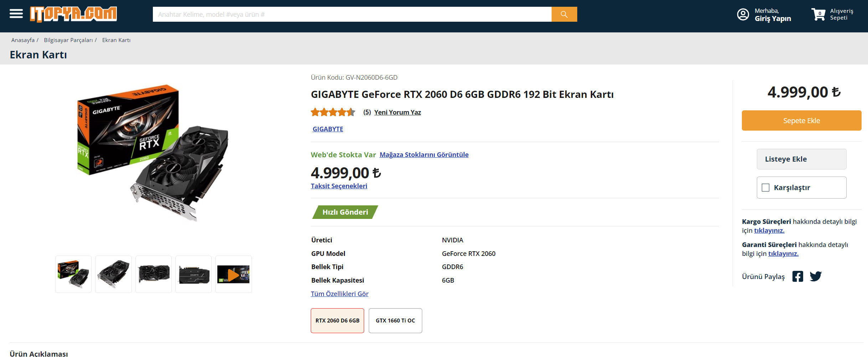This screenshot has width=868, height=357.
Task: Focus the product search input field
Action: point(352,14)
